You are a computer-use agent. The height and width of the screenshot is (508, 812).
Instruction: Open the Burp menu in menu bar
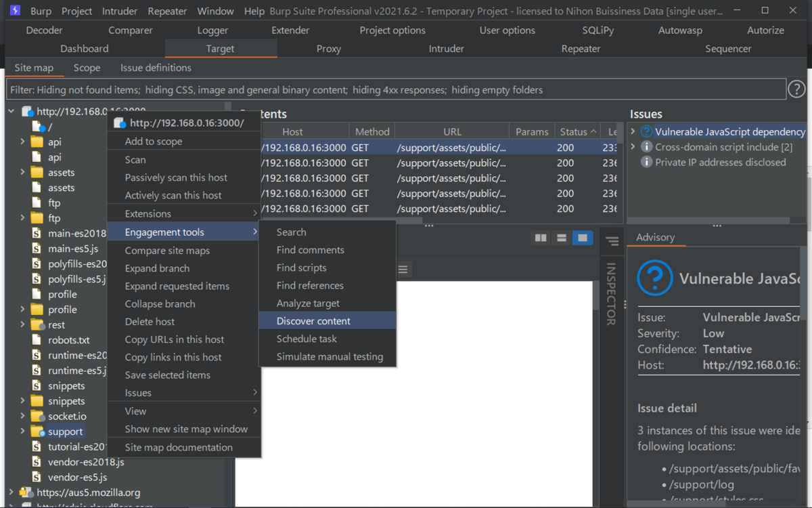41,11
